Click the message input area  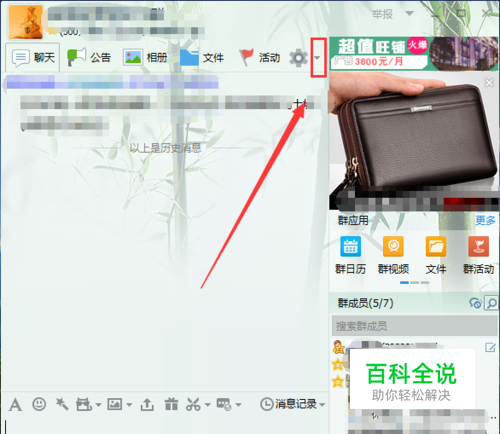[x=165, y=426]
